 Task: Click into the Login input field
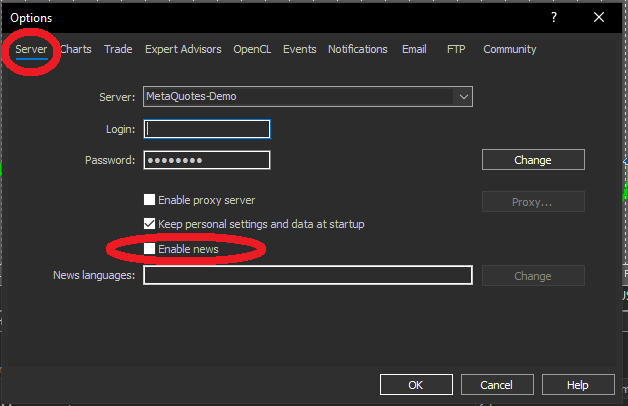coord(207,128)
